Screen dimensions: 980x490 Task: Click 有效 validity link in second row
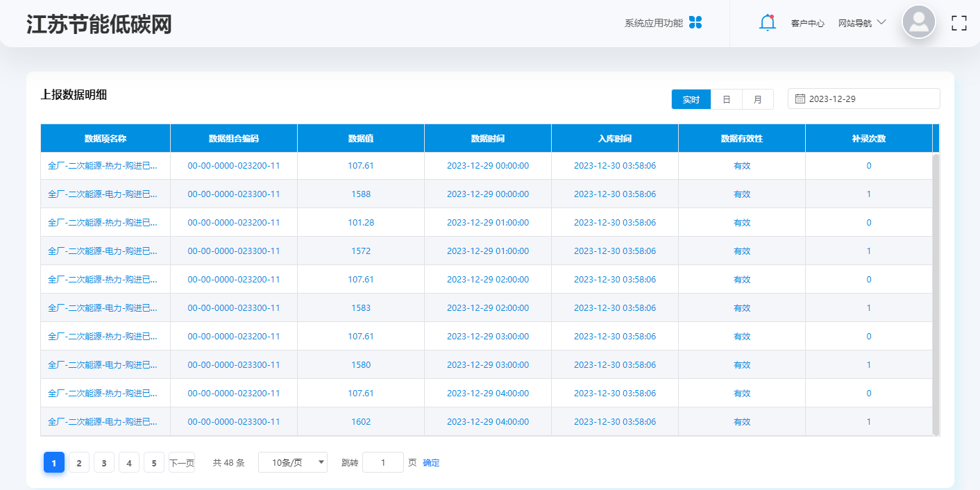coord(742,194)
